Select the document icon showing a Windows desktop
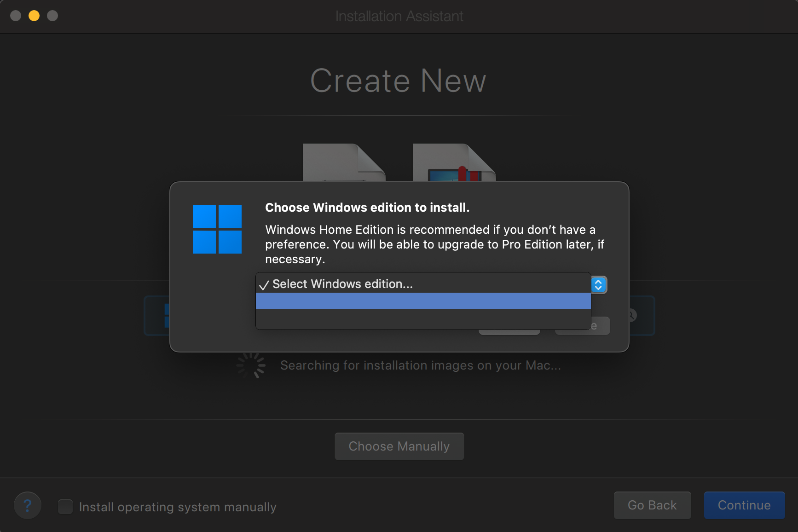This screenshot has height=532, width=798. pos(454,162)
